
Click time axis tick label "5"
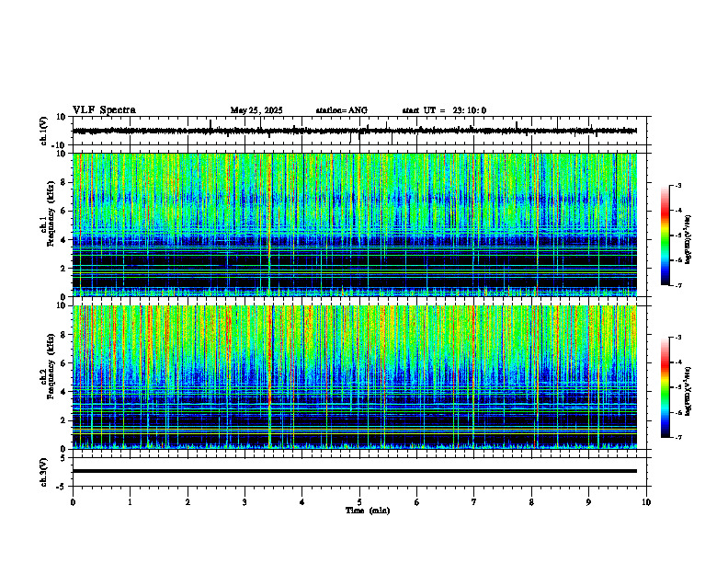[359, 502]
